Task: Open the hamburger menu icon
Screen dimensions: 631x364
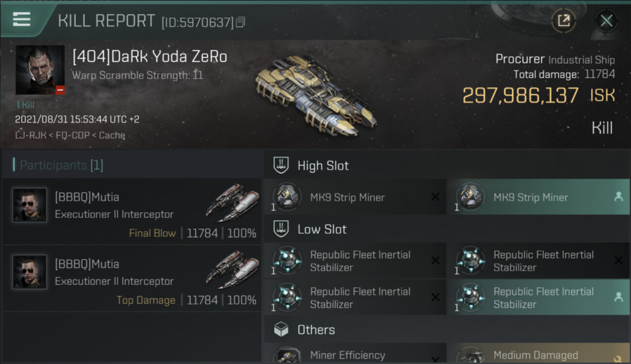Action: tap(21, 19)
